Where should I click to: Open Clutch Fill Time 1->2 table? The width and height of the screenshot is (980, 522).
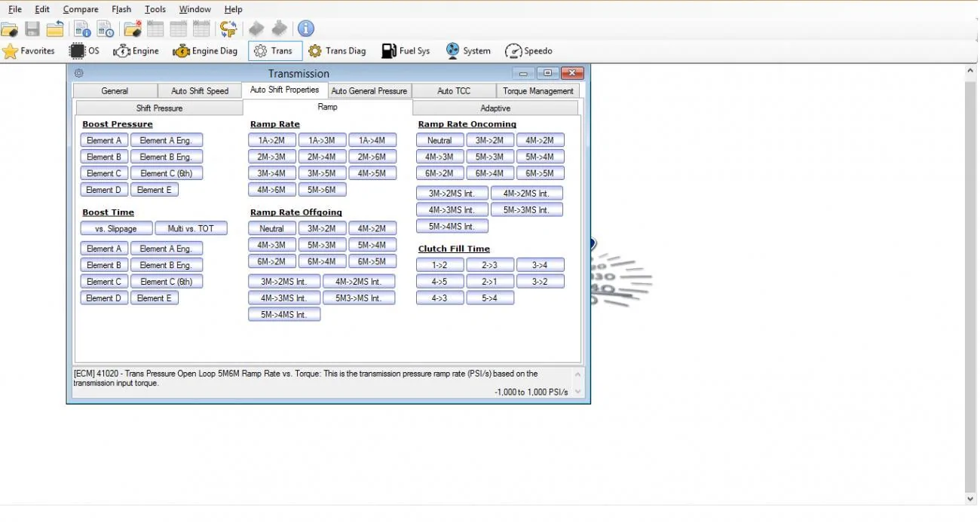coord(439,265)
